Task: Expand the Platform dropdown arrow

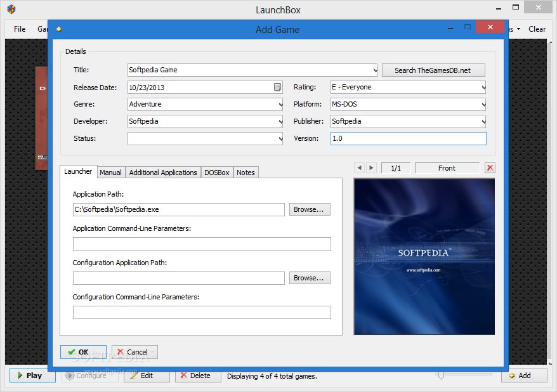Action: click(x=483, y=105)
